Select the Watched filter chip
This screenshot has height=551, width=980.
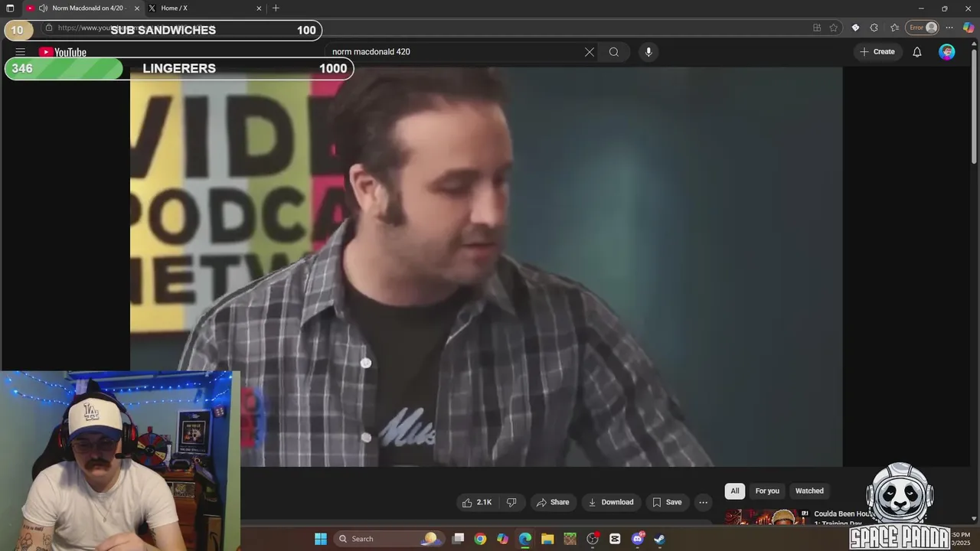(x=809, y=491)
